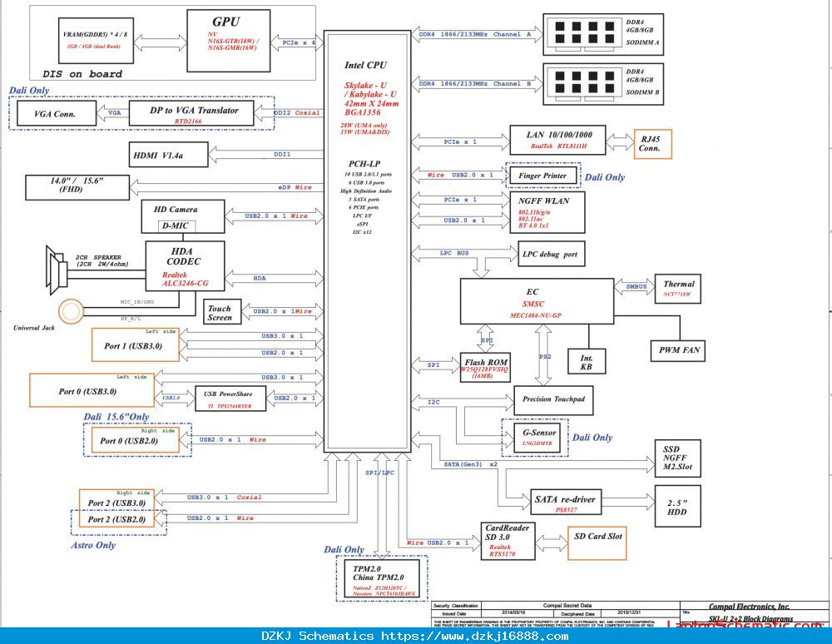This screenshot has height=644, width=832.
Task: Click Compal Electronics, Inc. in title block
Action: 750,607
